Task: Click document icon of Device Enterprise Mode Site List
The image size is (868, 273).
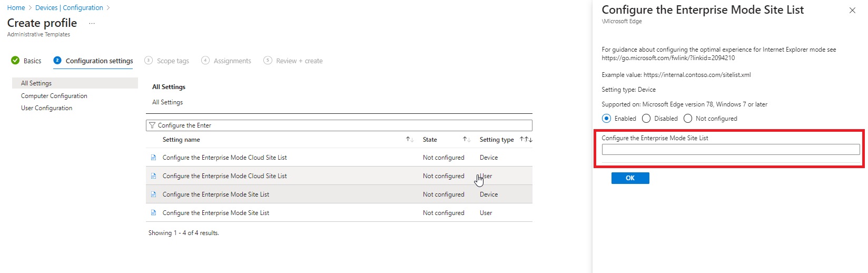Action: (153, 194)
